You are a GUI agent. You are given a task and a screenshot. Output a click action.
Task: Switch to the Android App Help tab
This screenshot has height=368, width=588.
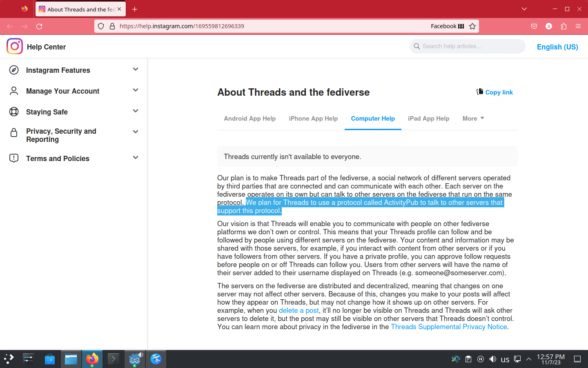[250, 119]
